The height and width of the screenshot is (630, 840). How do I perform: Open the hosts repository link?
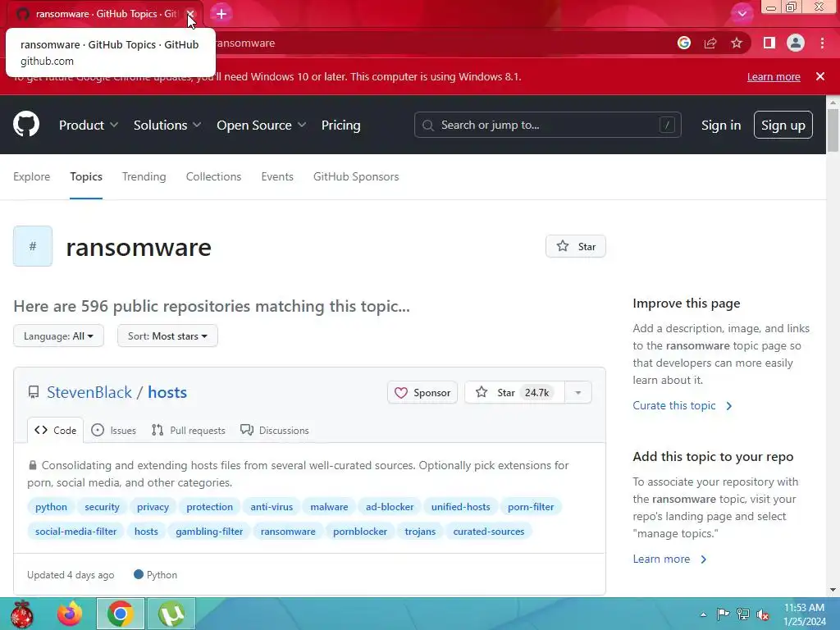click(x=167, y=393)
